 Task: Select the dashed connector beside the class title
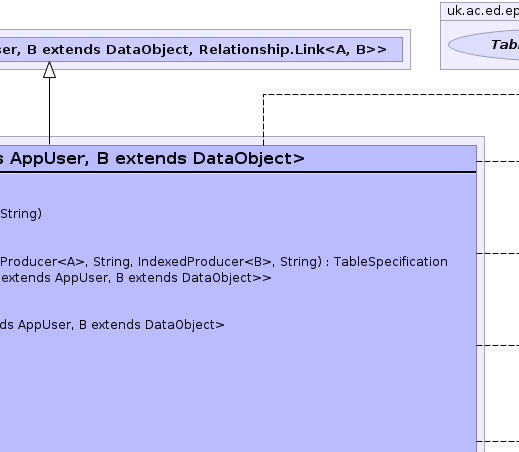[x=498, y=161]
